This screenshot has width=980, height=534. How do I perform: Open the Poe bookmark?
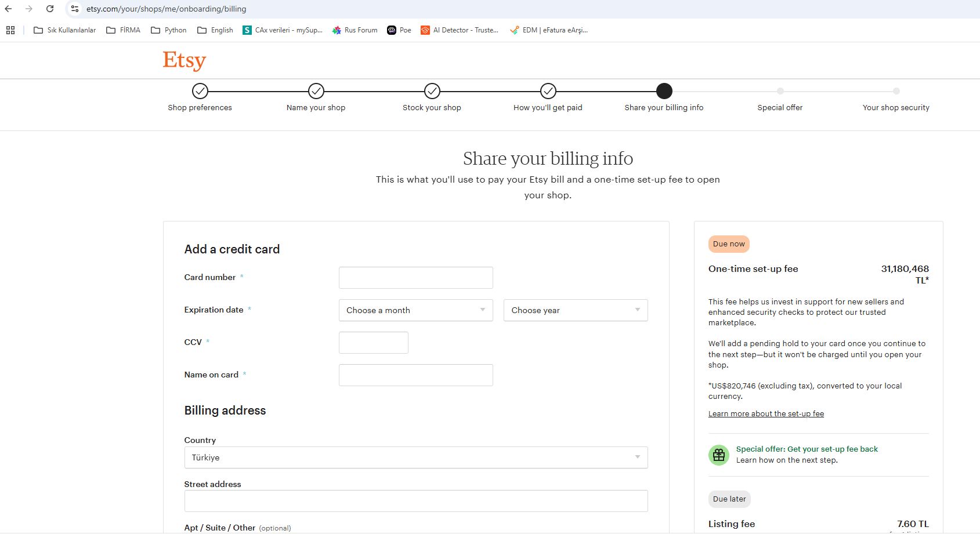399,30
